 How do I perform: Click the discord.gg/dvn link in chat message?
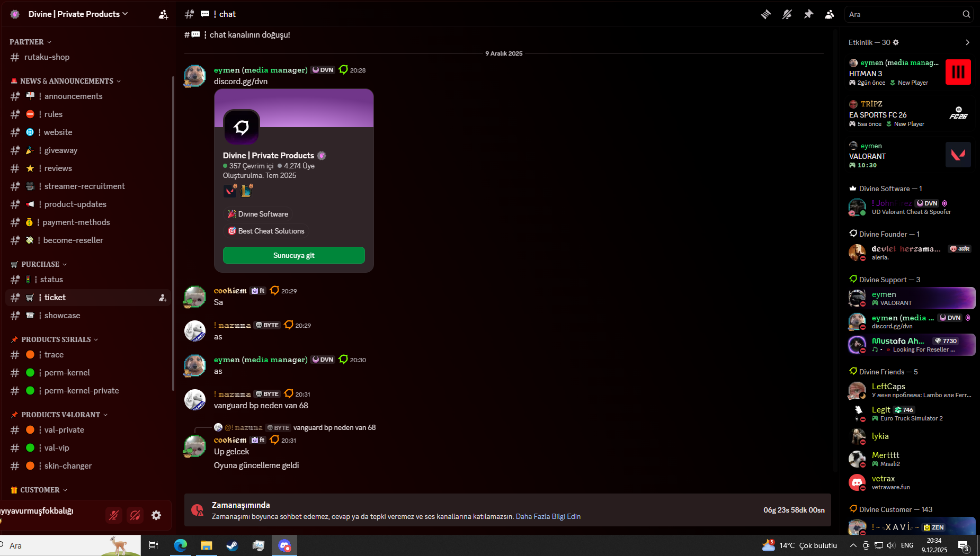[240, 82]
